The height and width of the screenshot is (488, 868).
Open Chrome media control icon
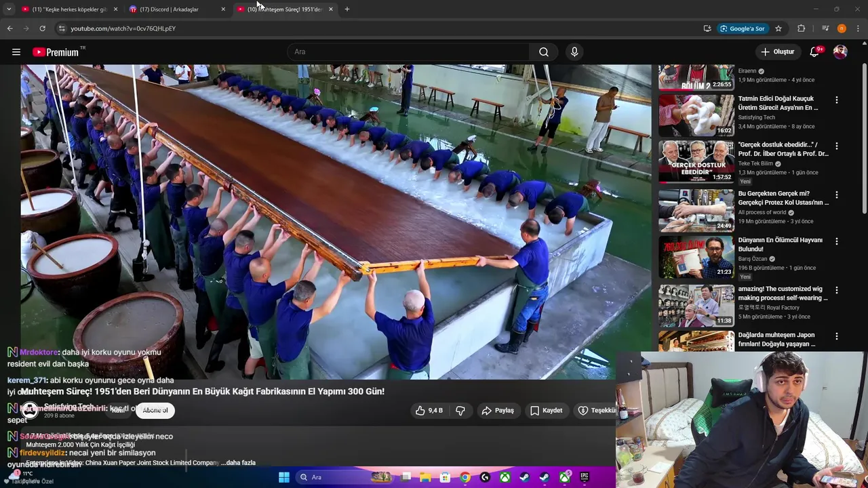tap(825, 28)
